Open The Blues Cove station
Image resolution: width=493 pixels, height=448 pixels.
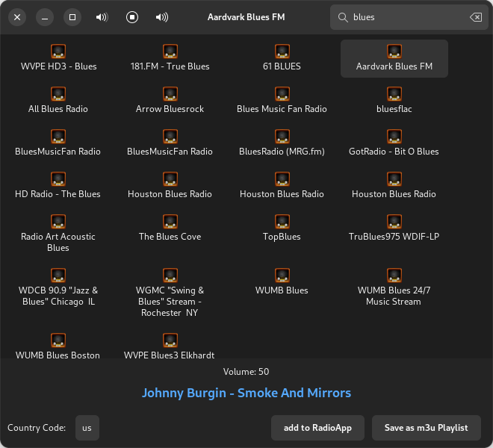pos(170,228)
